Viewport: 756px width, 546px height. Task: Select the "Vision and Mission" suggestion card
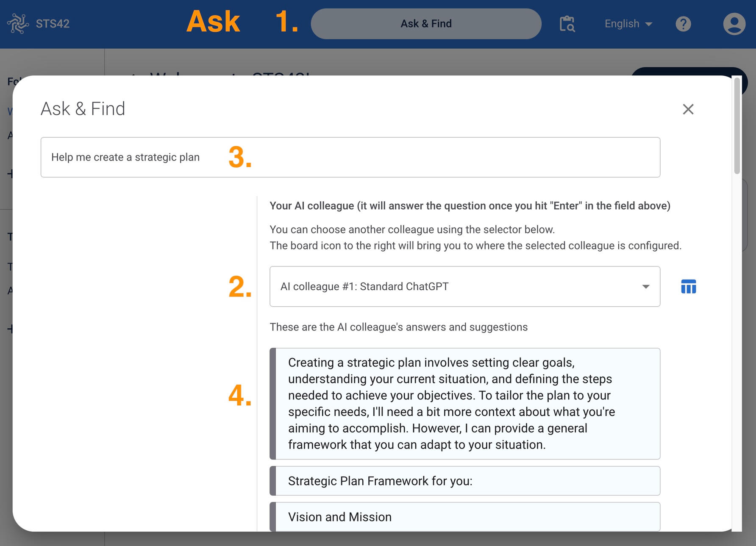465,517
